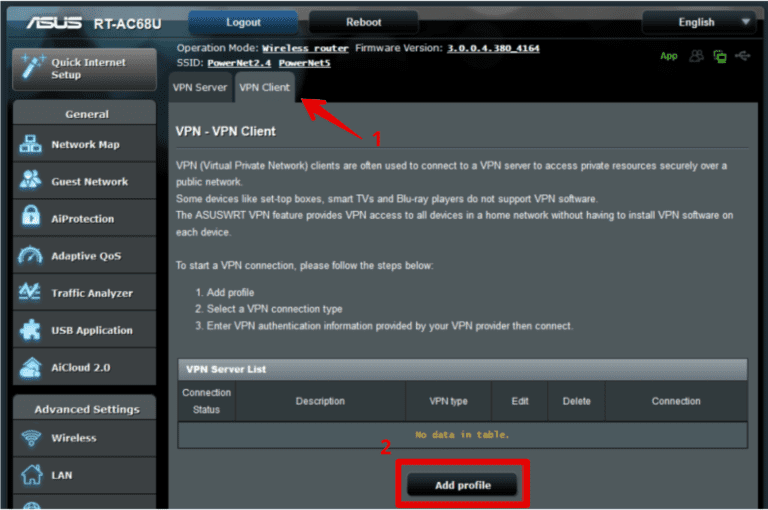The height and width of the screenshot is (510, 768).
Task: Click the Advanced Settings section header
Action: pyautogui.click(x=85, y=408)
